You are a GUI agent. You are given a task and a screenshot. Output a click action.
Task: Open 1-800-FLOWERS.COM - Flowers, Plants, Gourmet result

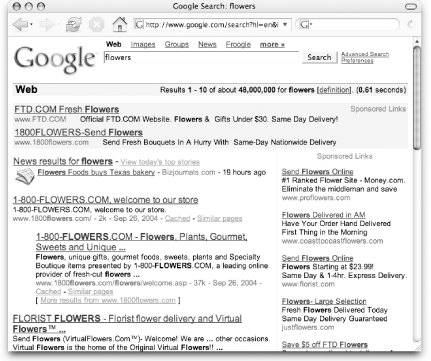(x=142, y=242)
